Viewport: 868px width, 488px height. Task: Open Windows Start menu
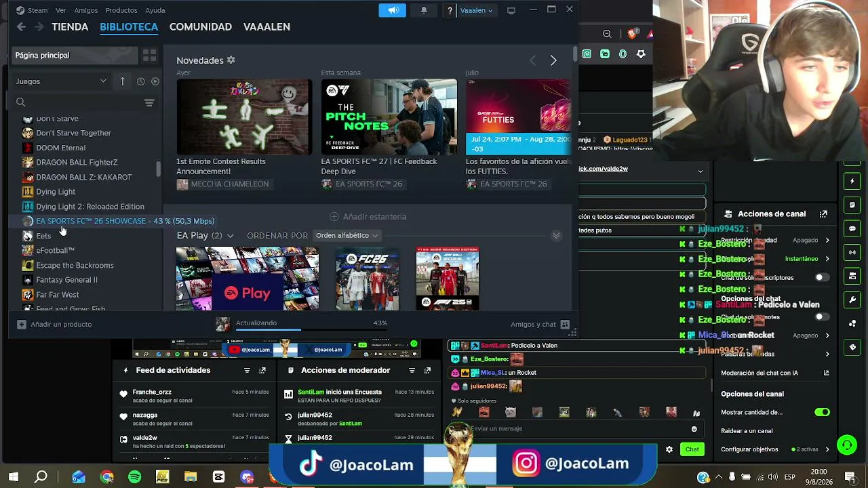point(14,477)
